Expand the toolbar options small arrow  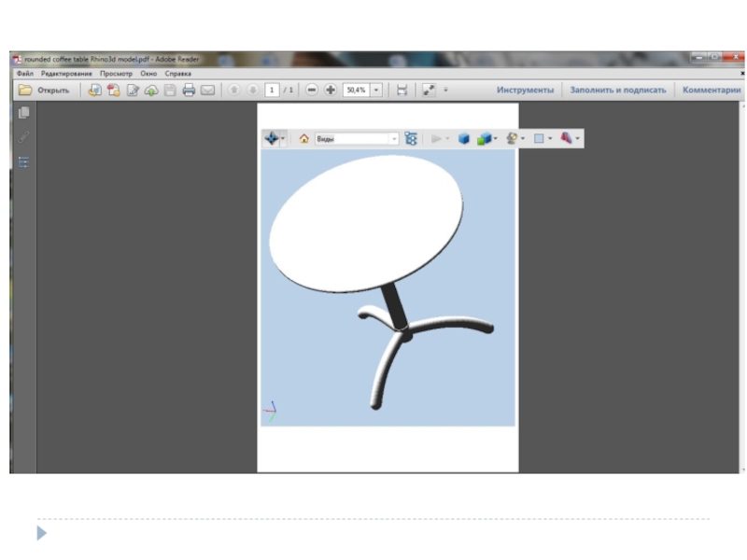[x=446, y=90]
